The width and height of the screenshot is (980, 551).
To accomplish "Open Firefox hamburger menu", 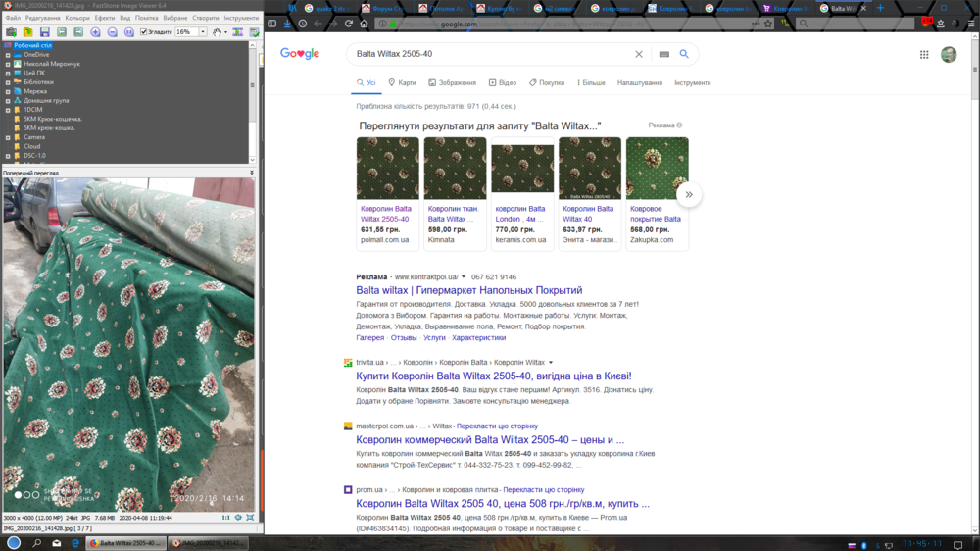I will [971, 24].
